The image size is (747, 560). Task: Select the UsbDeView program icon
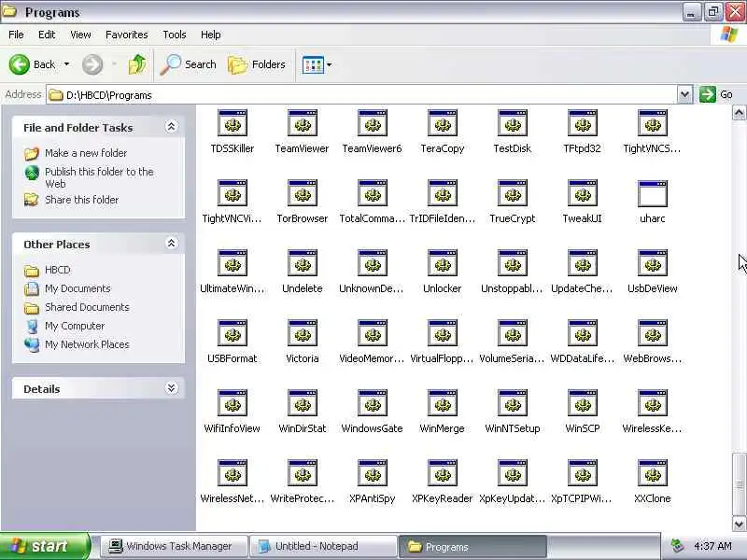click(653, 263)
